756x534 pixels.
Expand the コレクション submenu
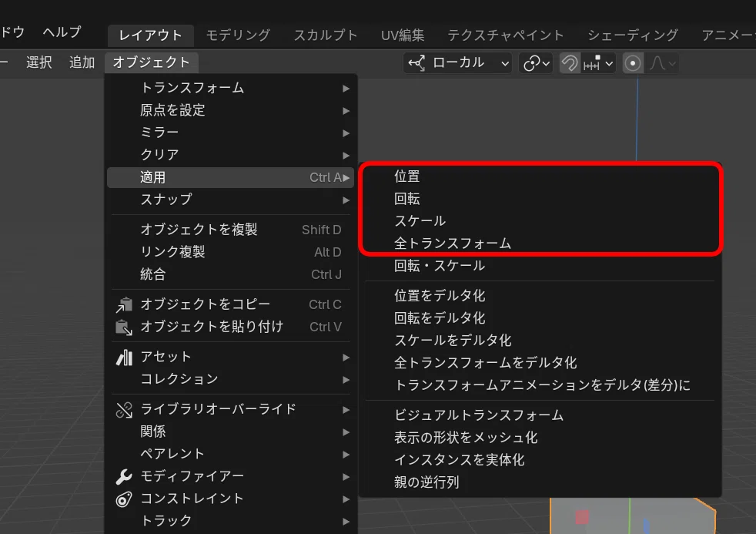[230, 379]
